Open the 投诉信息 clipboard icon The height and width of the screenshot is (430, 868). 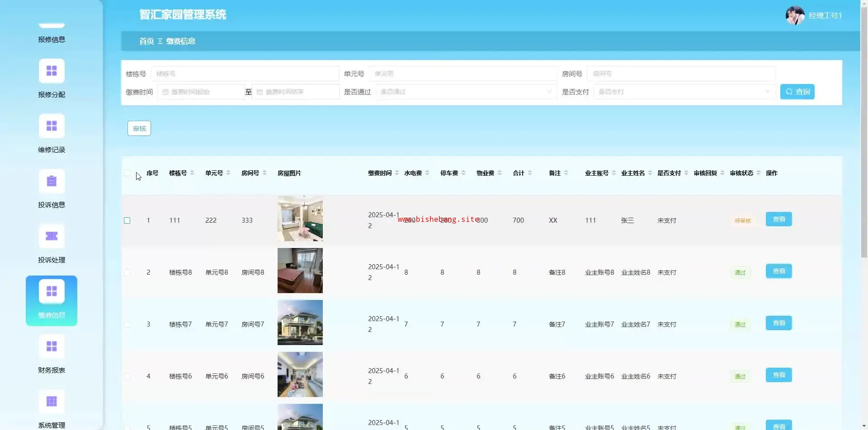tap(52, 181)
